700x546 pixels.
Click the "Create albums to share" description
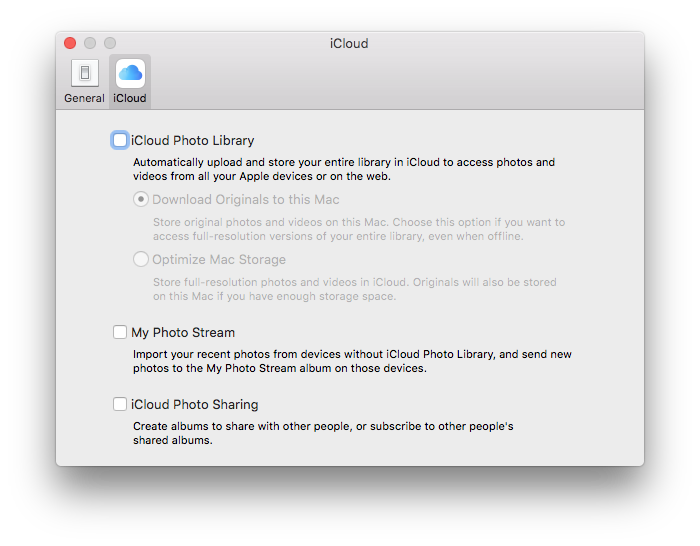point(323,433)
